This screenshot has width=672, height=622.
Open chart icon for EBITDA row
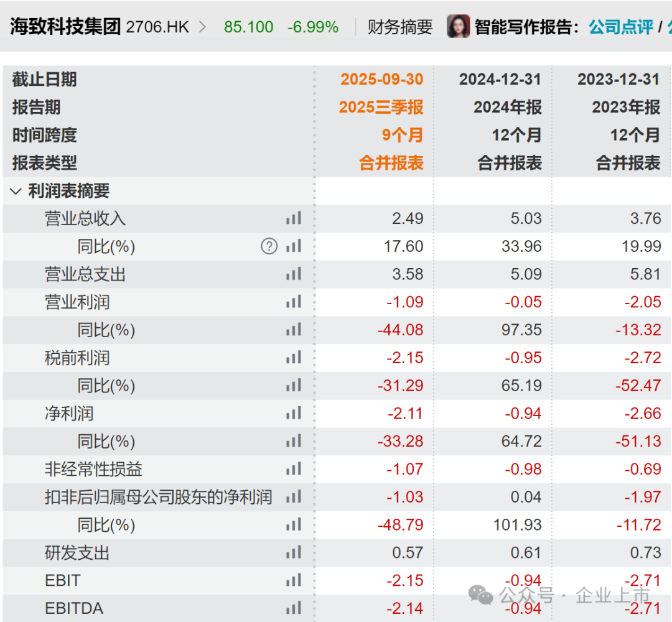pos(294,608)
